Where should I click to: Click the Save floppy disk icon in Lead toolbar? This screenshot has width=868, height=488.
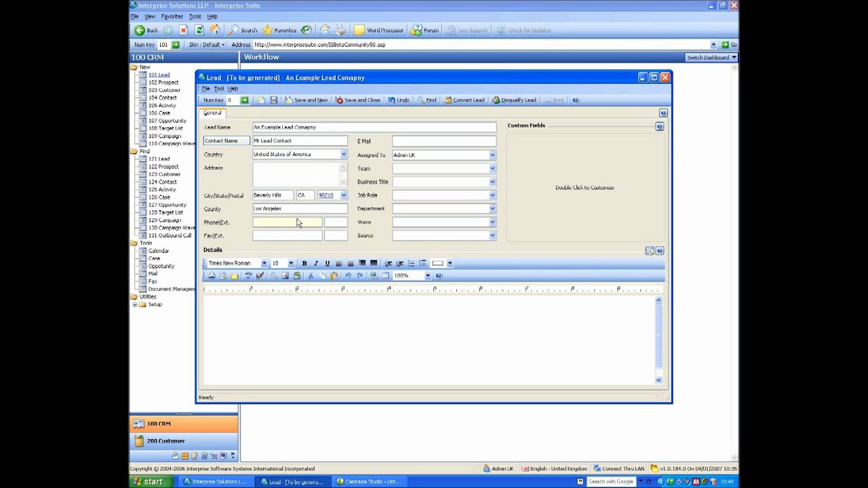[273, 100]
